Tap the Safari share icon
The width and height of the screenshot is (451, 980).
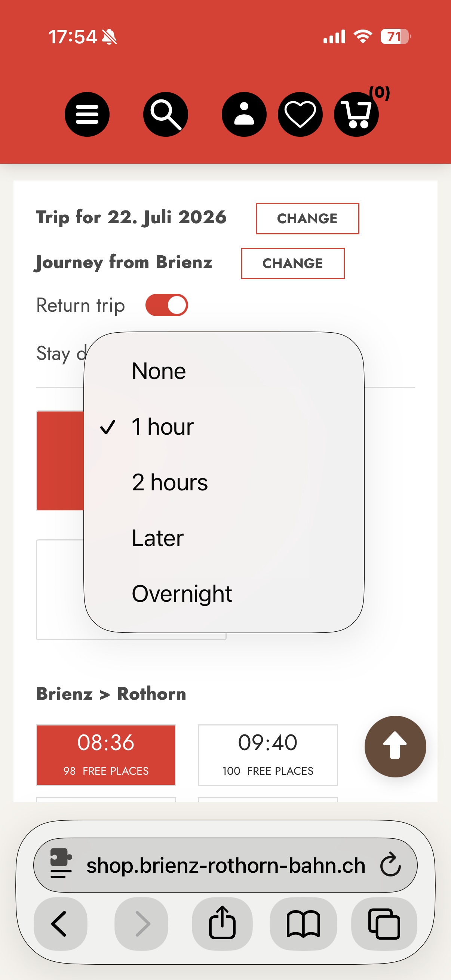222,923
